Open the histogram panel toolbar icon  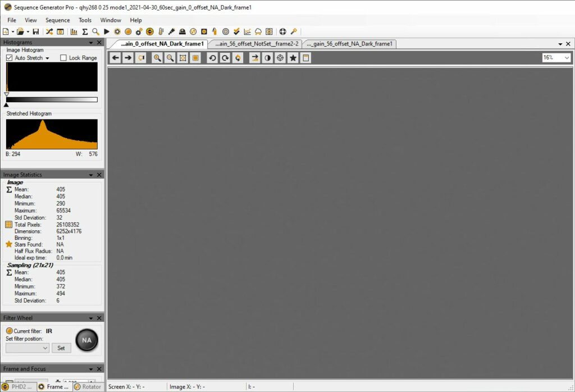pyautogui.click(x=74, y=31)
